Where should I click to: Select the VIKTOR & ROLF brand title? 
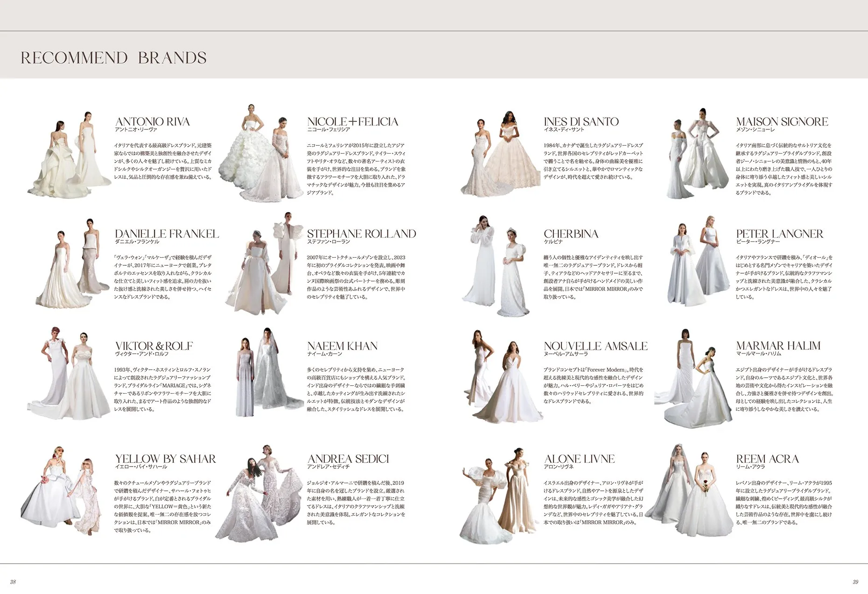154,346
